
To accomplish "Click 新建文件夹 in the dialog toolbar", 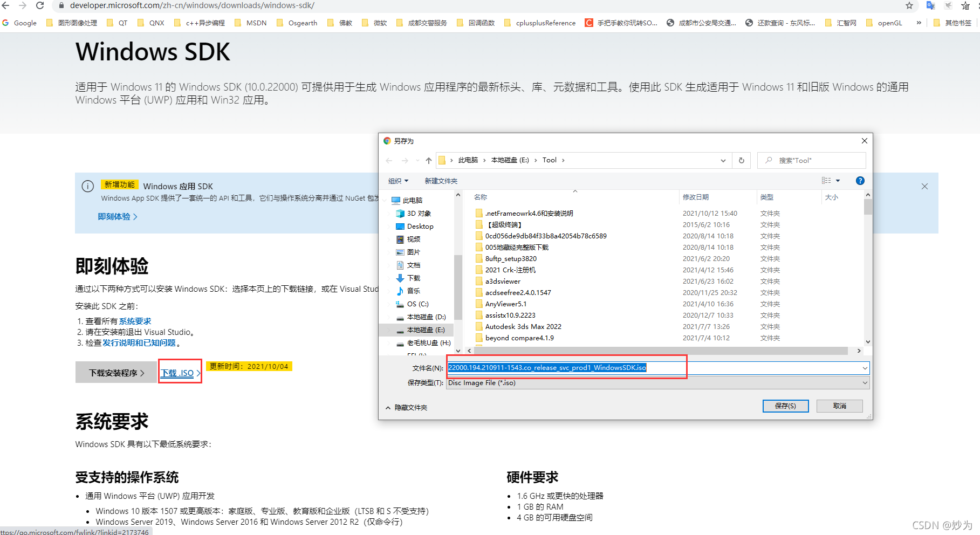I will click(441, 181).
